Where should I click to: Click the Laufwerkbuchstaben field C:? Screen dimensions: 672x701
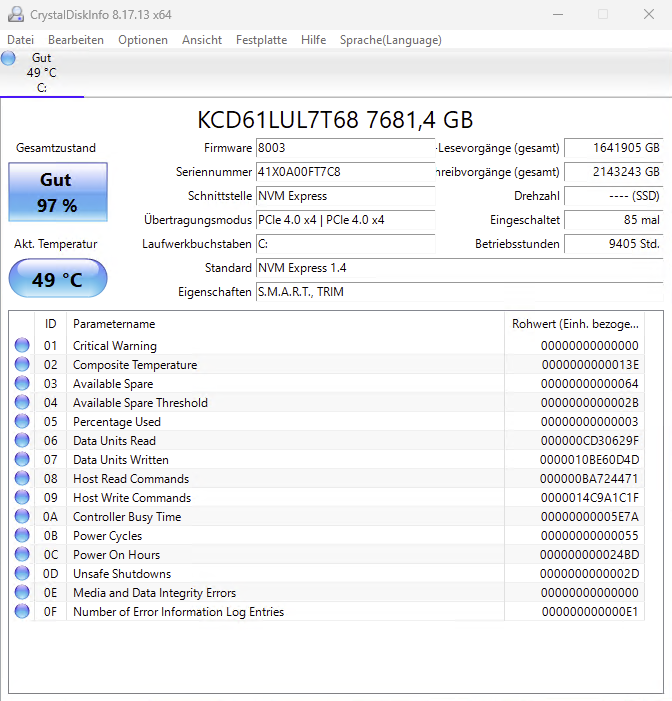[346, 244]
